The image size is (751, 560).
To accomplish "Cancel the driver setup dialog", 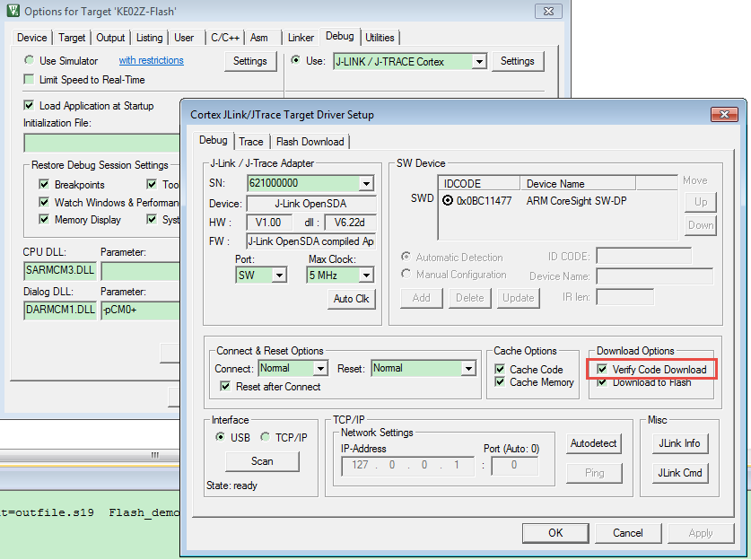I will click(628, 533).
